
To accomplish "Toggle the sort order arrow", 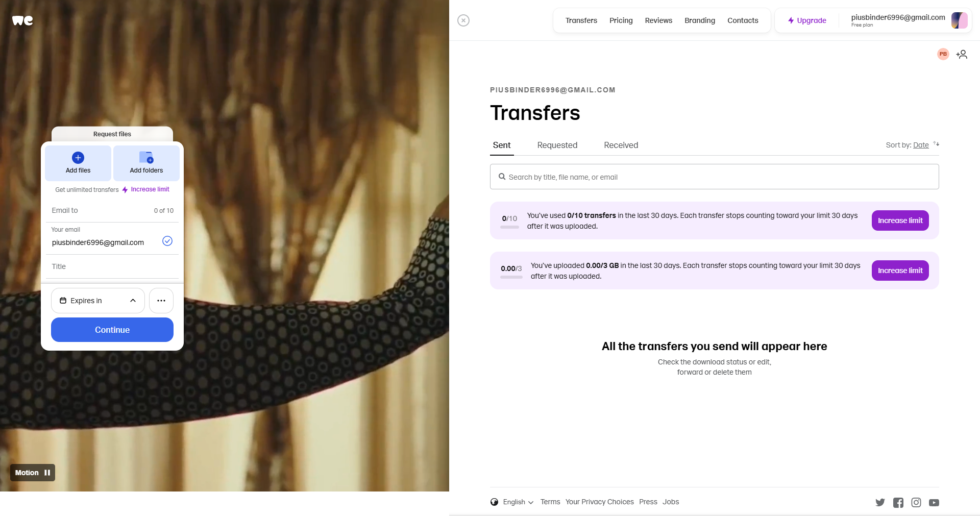I will [x=936, y=144].
